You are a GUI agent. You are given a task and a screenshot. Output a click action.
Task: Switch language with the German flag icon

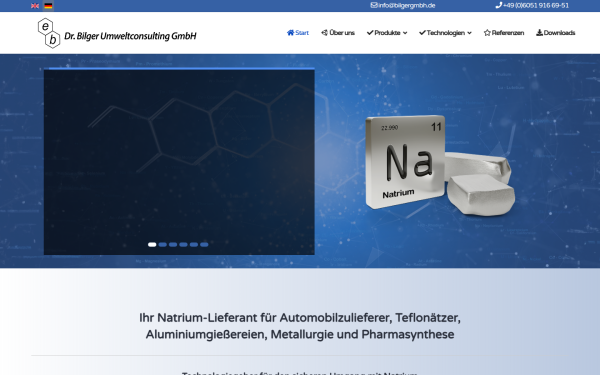click(x=48, y=6)
